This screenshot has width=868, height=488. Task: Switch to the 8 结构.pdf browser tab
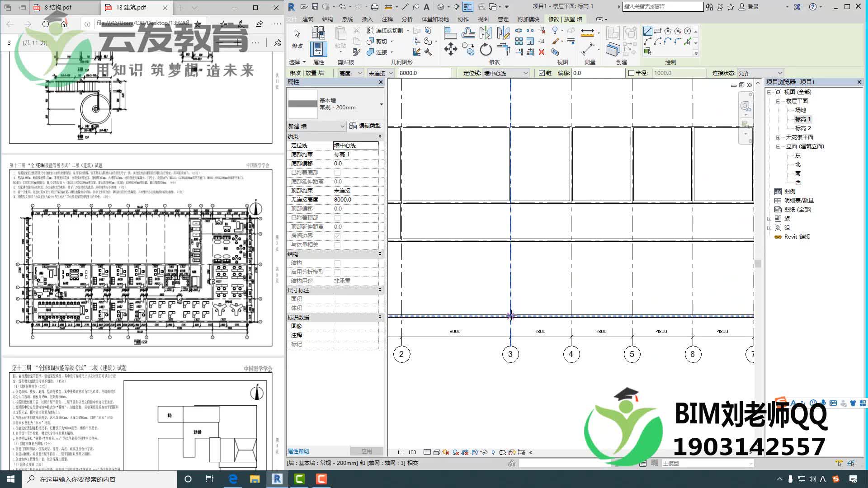[58, 7]
